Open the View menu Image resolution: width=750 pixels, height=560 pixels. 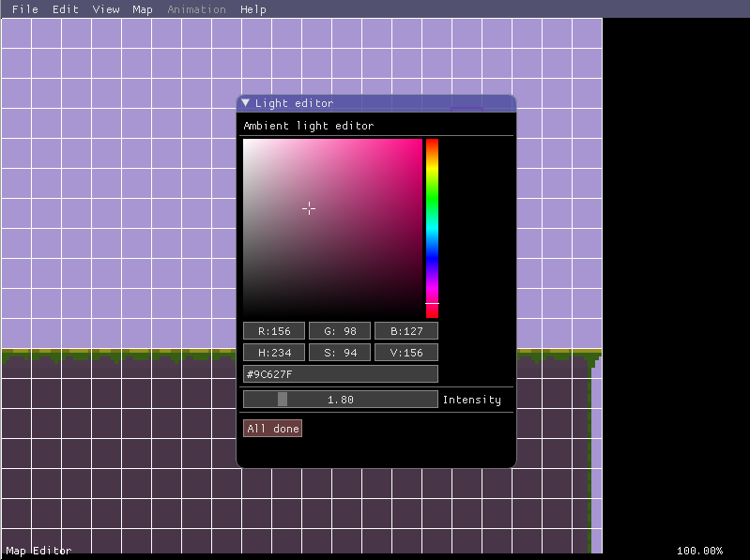(x=106, y=9)
